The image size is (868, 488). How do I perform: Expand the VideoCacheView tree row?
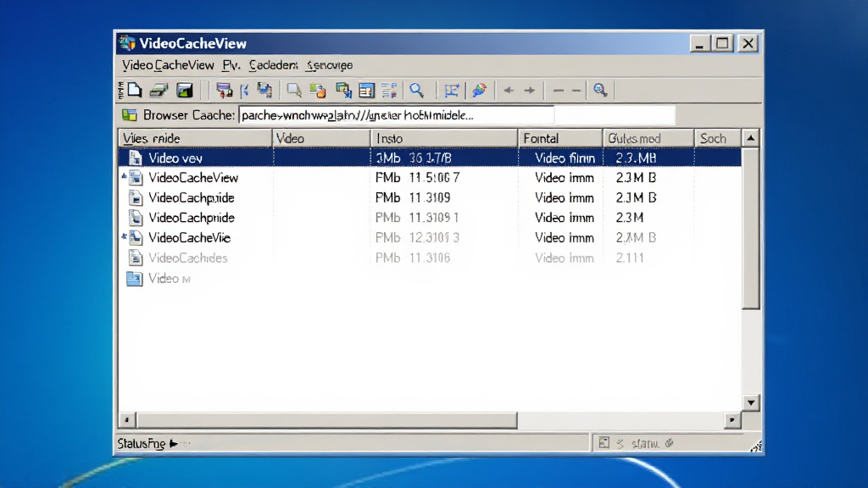[x=124, y=176]
